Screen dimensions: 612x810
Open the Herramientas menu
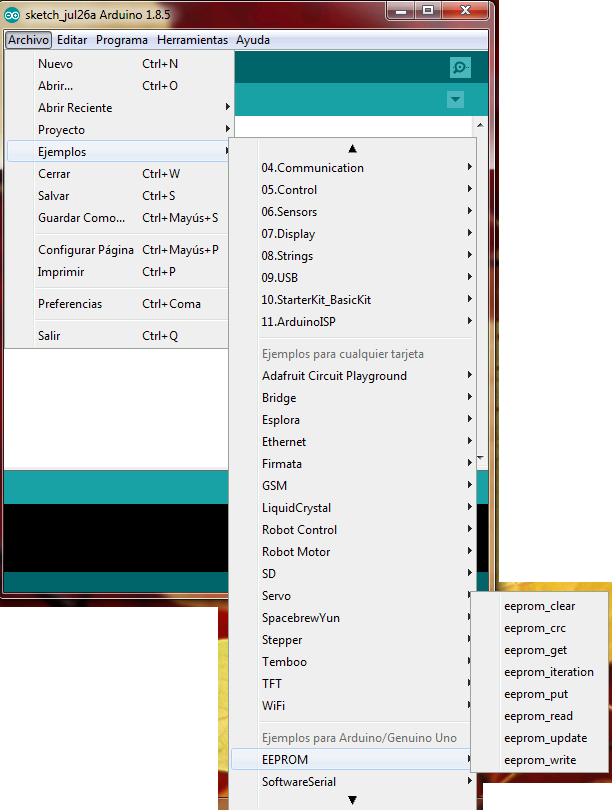[192, 40]
